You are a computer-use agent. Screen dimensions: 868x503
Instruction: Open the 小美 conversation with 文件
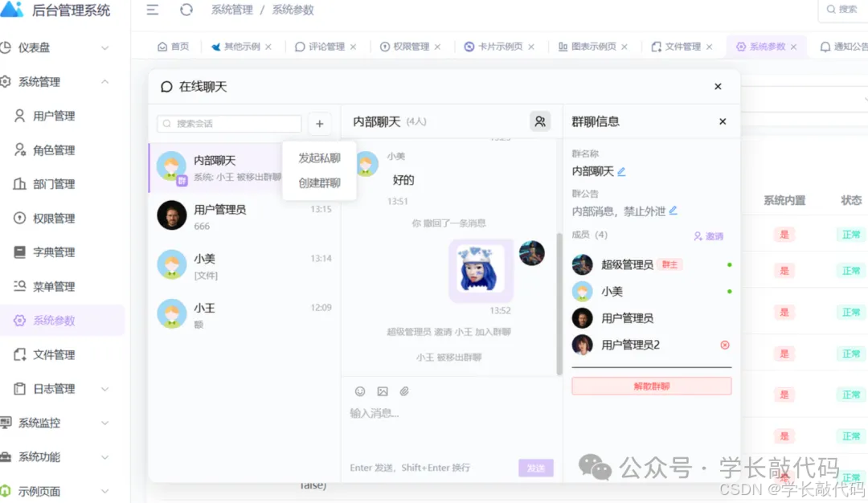pyautogui.click(x=244, y=266)
